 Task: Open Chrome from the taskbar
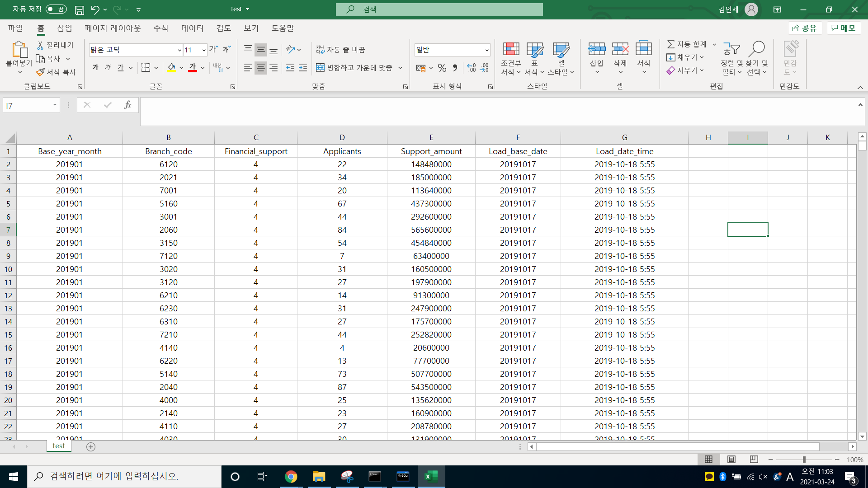point(291,476)
